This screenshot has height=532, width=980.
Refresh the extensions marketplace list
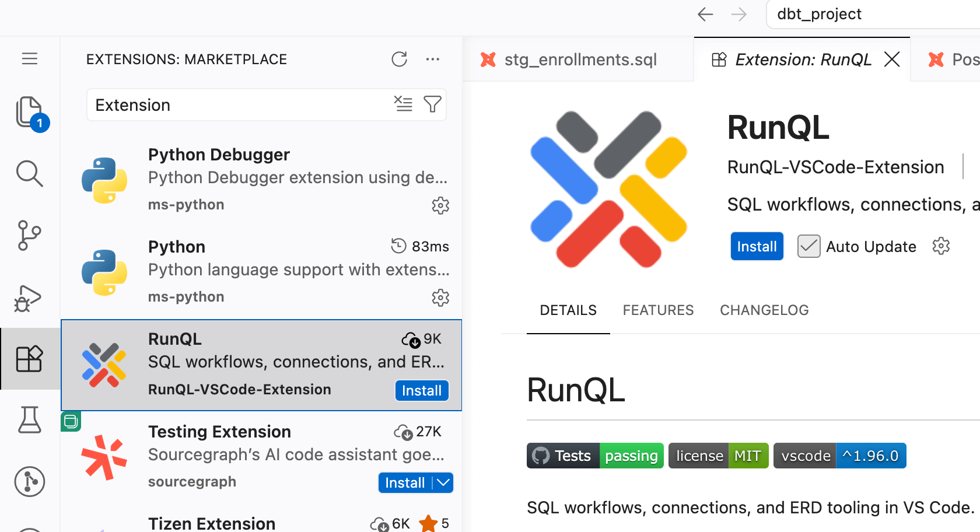pyautogui.click(x=400, y=59)
